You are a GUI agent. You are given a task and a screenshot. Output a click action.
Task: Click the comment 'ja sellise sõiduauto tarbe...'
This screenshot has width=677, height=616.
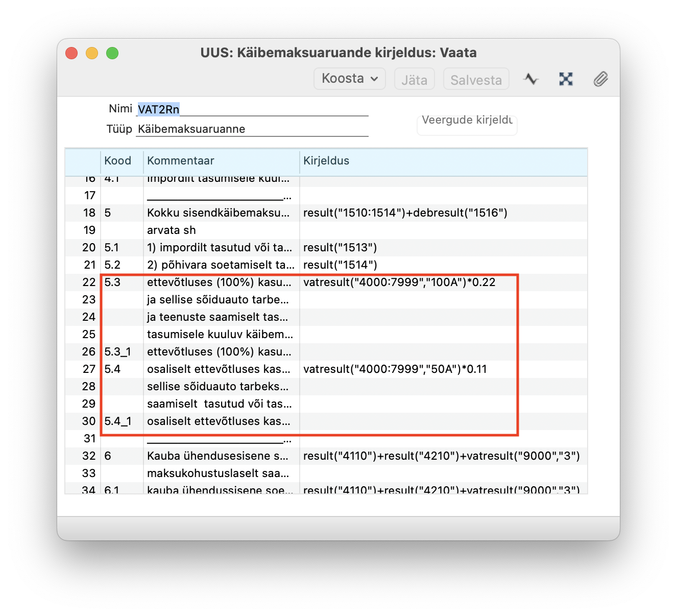(x=218, y=300)
